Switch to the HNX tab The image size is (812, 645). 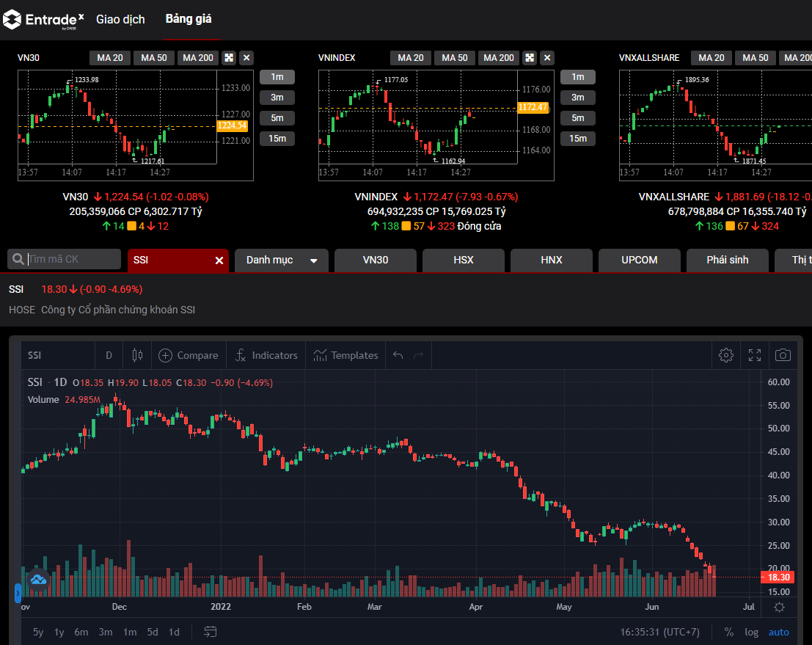[x=552, y=260]
